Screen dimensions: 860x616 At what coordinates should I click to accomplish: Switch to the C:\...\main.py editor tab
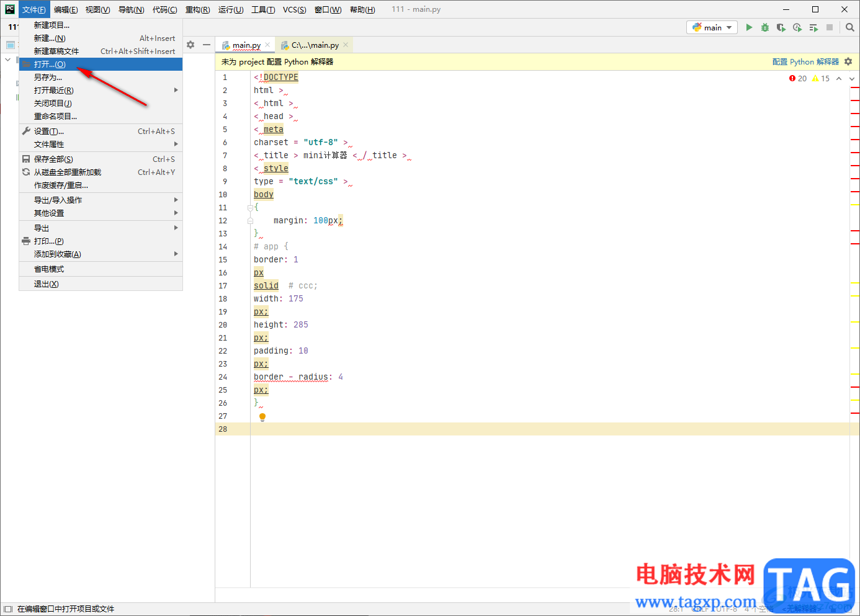(x=315, y=45)
